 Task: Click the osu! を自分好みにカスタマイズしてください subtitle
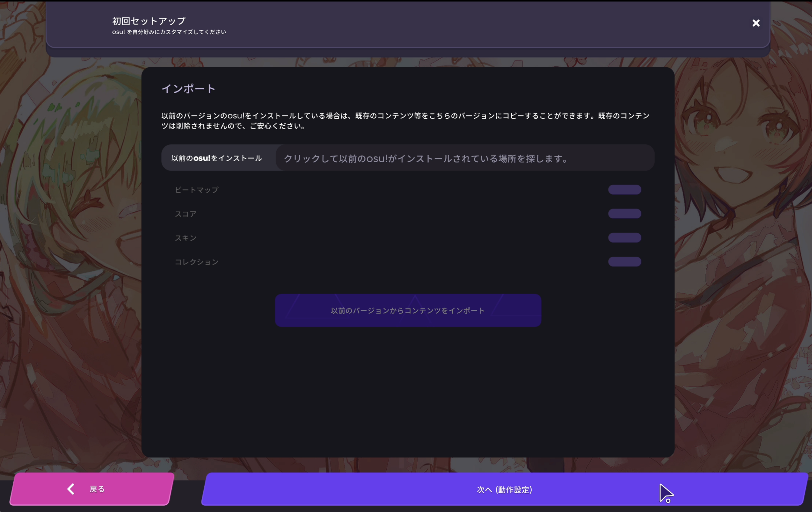click(x=169, y=32)
